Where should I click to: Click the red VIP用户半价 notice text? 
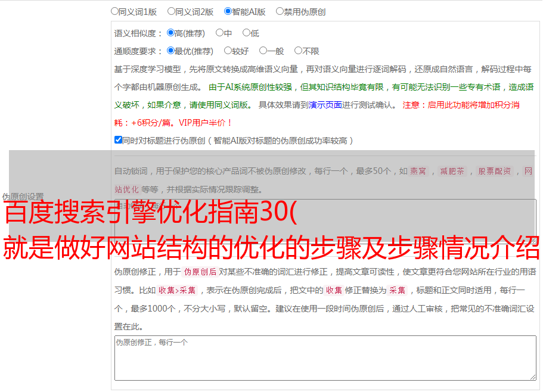pos(206,123)
